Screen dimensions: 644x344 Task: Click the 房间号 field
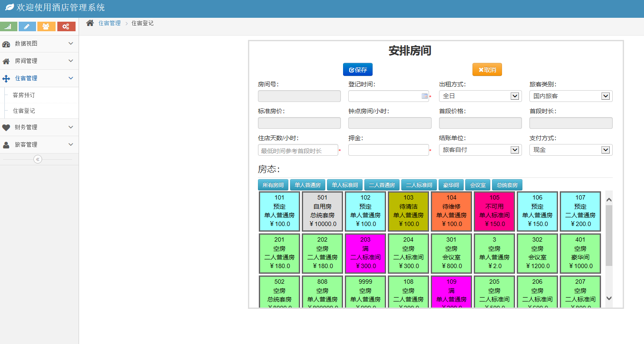299,96
